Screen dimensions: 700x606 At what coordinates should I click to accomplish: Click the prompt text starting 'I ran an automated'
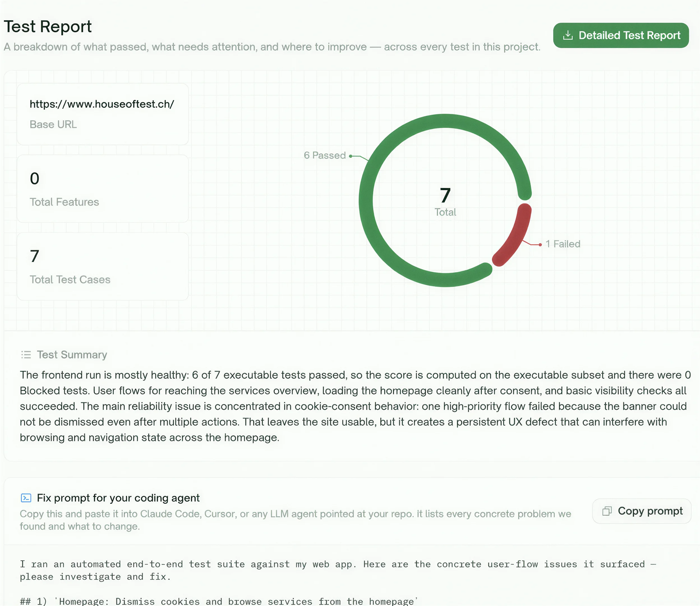338,570
